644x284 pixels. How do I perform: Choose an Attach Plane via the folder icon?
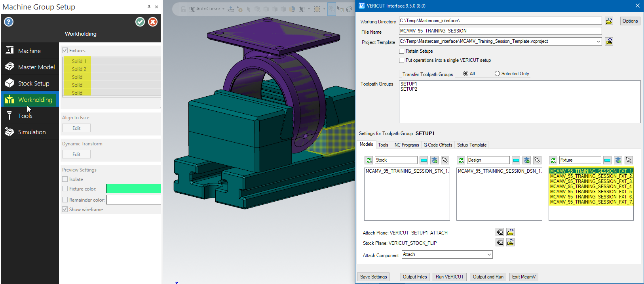(511, 232)
